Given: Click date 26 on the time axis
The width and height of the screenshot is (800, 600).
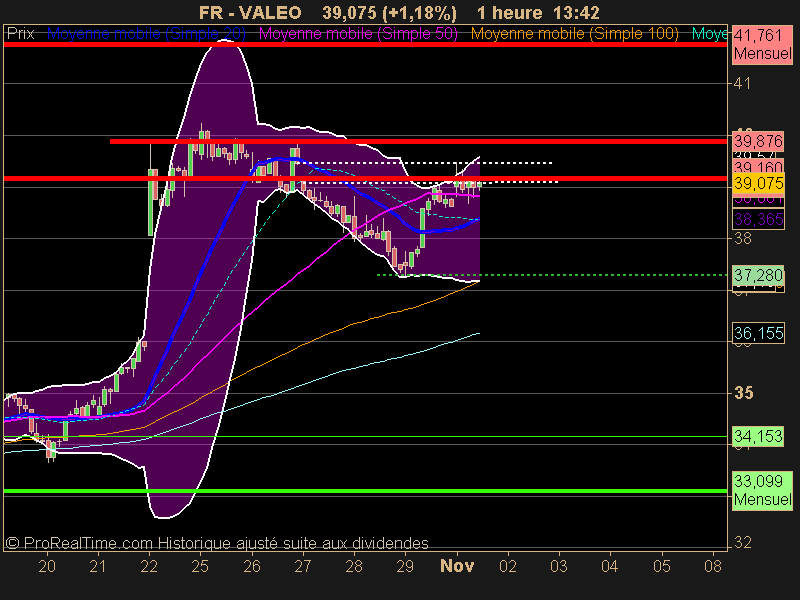Looking at the screenshot, I should (252, 566).
